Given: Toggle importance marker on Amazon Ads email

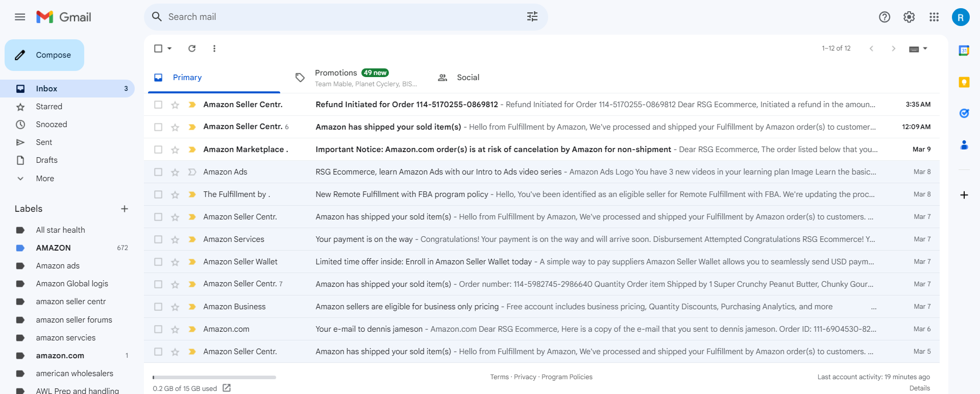Looking at the screenshot, I should 192,172.
